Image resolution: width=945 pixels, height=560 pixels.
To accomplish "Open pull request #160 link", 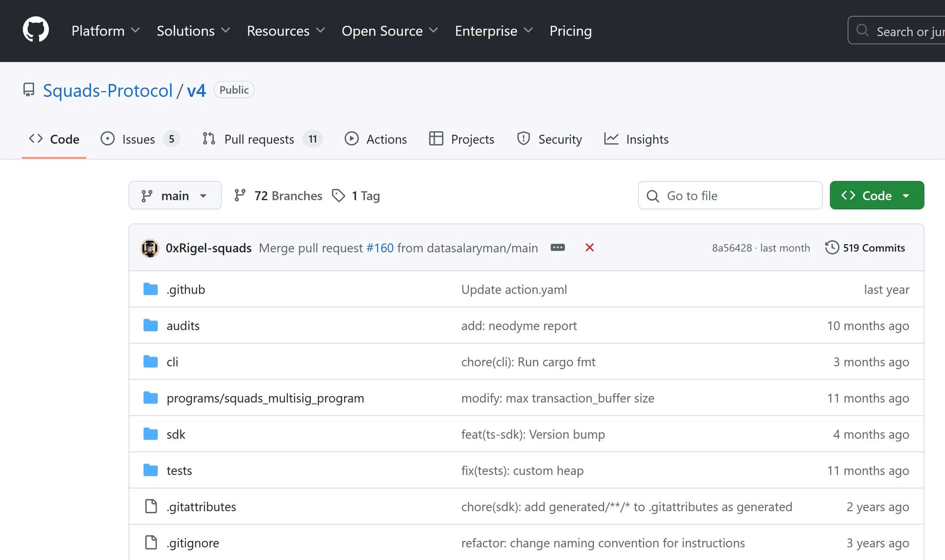I will click(379, 248).
